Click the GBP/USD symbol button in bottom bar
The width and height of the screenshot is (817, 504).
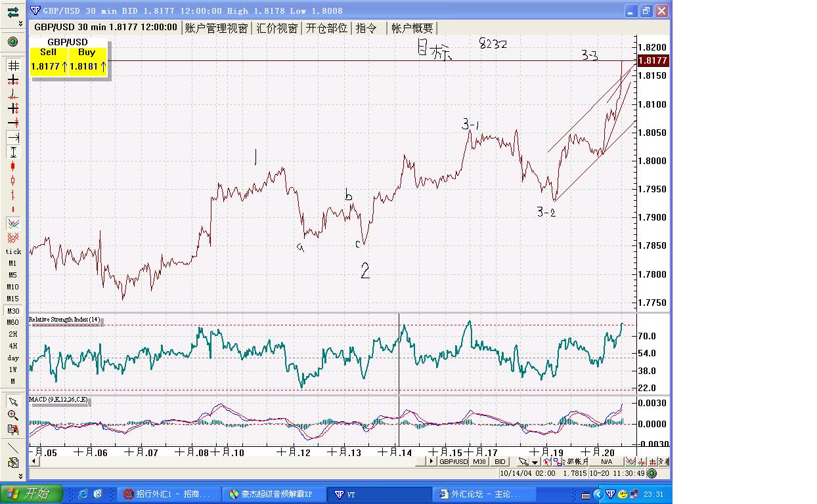(x=453, y=461)
